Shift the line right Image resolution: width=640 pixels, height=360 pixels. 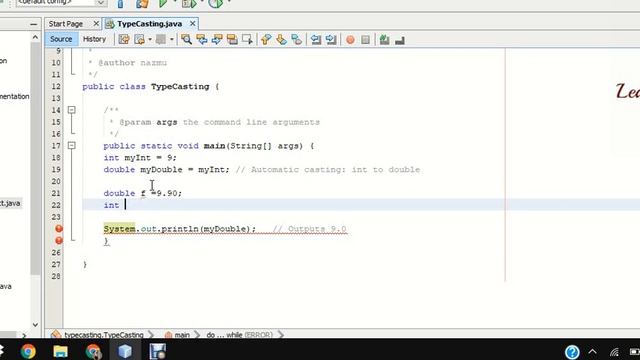(x=331, y=39)
